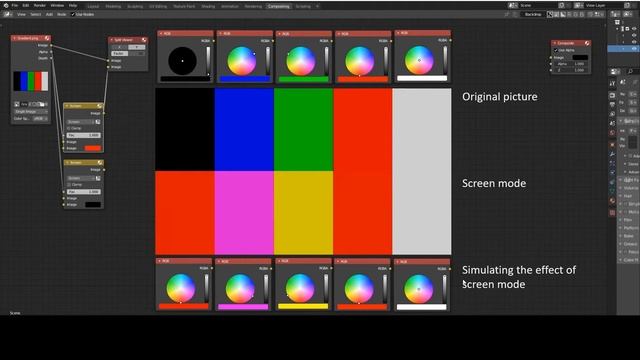Click the Scene browse icon in top bar
The image size is (640, 360).
pos(513,6)
